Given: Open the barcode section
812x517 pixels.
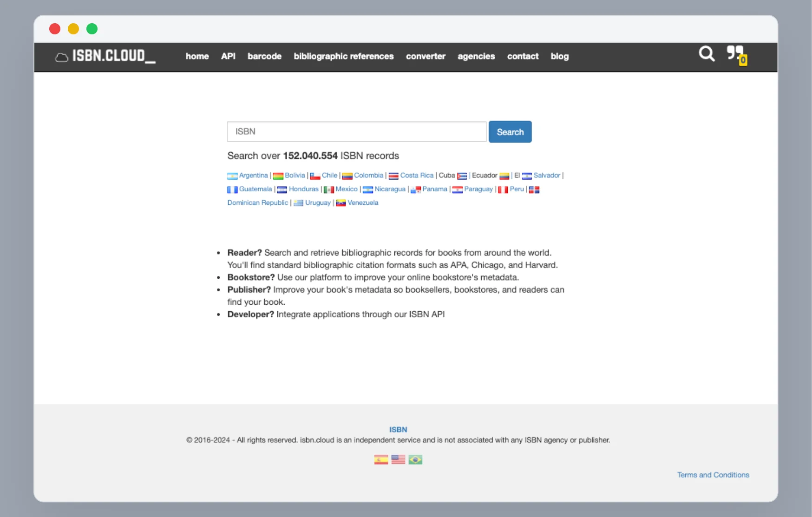Looking at the screenshot, I should coord(264,56).
